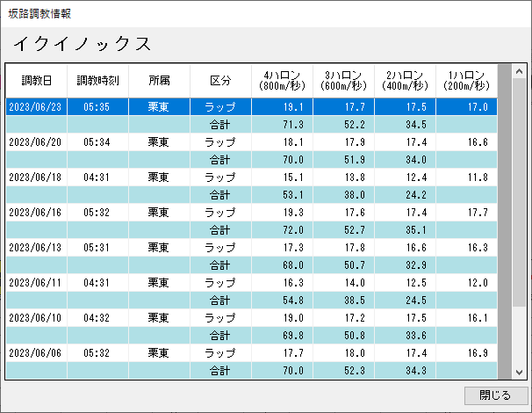Click the 52.2 total value

click(343, 125)
